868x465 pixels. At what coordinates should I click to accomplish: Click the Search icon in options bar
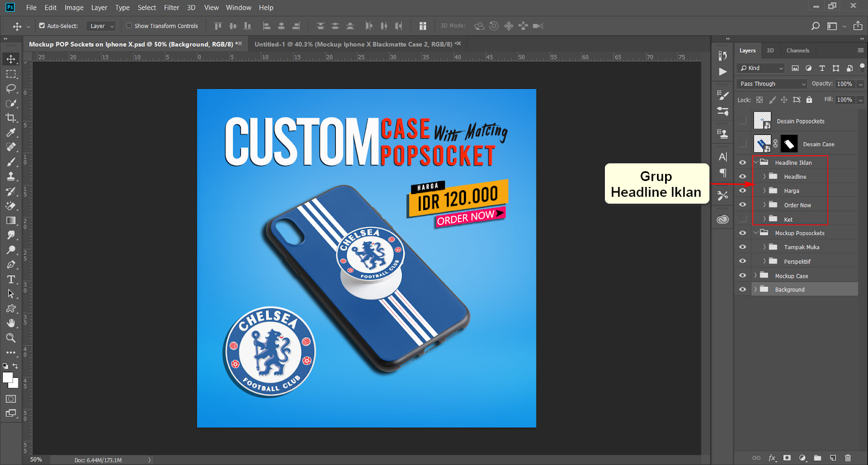point(815,26)
